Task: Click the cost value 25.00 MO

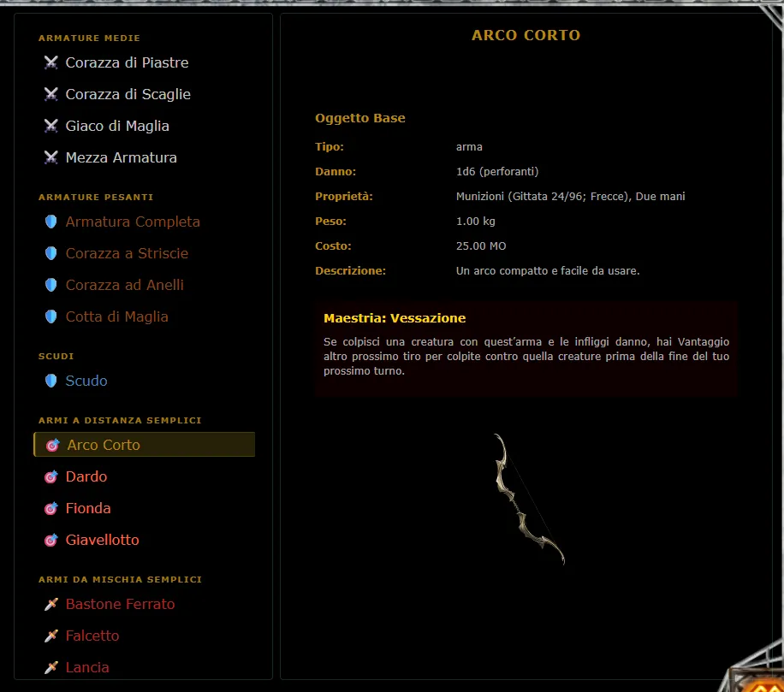Action: (x=481, y=245)
